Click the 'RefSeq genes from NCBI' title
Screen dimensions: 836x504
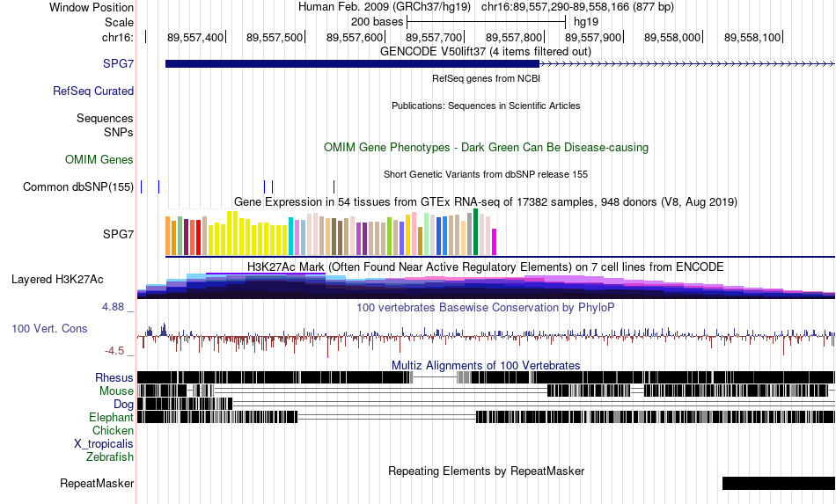pyautogui.click(x=486, y=79)
